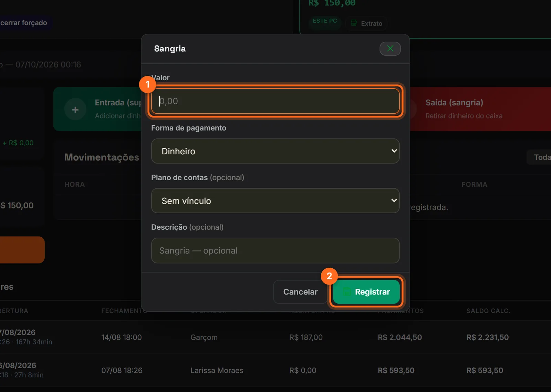The width and height of the screenshot is (551, 392).
Task: Open the Forma de pagamento dropdown (Dinheiro)
Action: click(275, 151)
